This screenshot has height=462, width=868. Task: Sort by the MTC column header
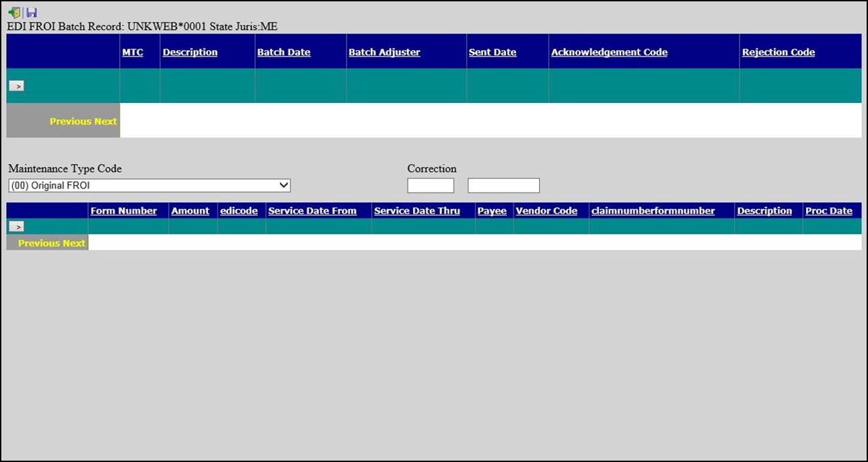click(x=133, y=52)
